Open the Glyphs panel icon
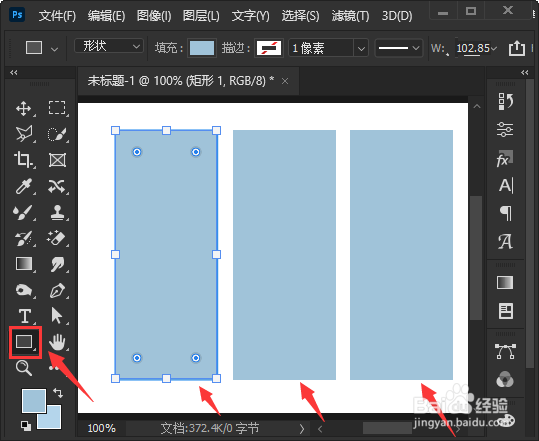The height and width of the screenshot is (441, 539). point(505,241)
